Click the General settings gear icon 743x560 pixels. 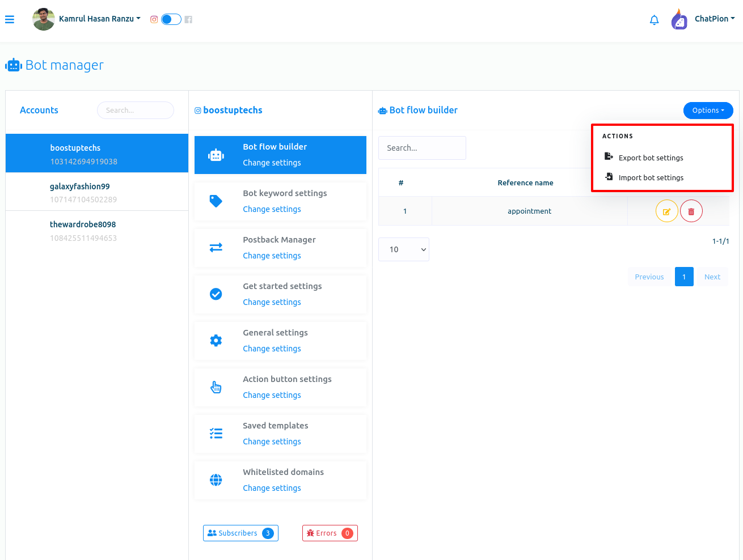(216, 341)
